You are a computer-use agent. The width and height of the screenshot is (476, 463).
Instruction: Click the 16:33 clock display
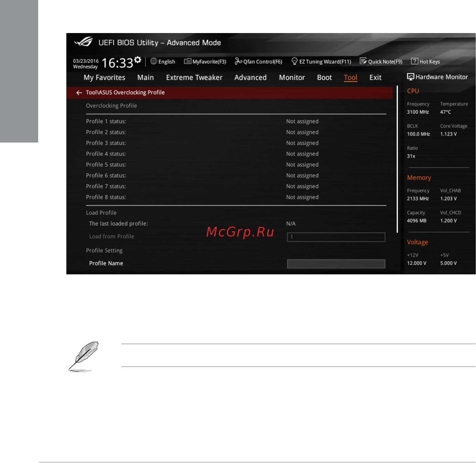point(117,63)
